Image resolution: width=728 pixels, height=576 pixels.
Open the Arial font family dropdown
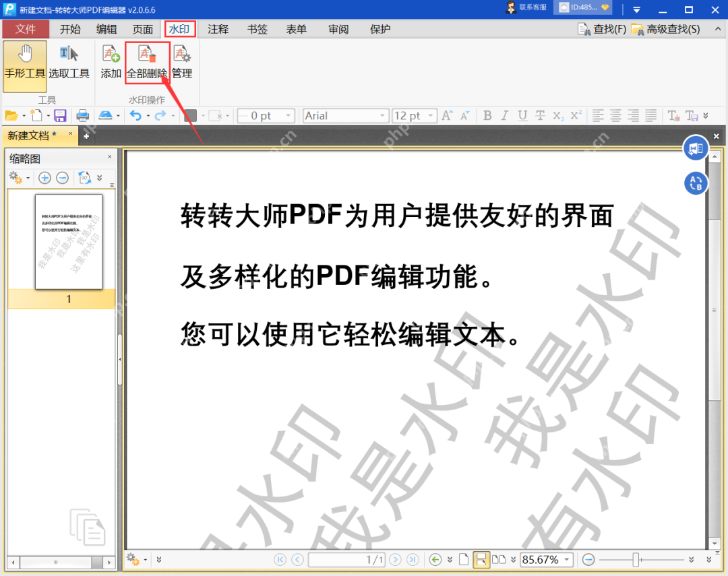coord(380,115)
